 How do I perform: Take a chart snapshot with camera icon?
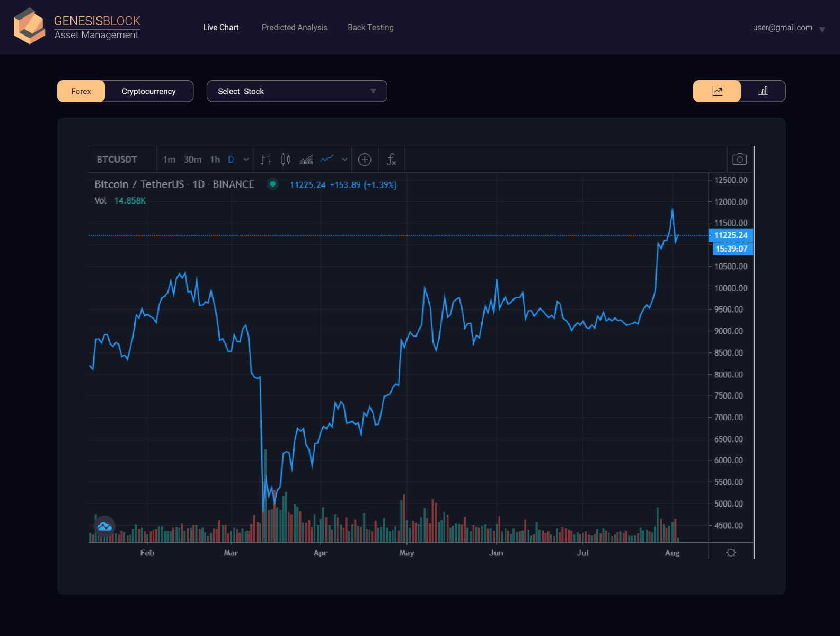(739, 160)
